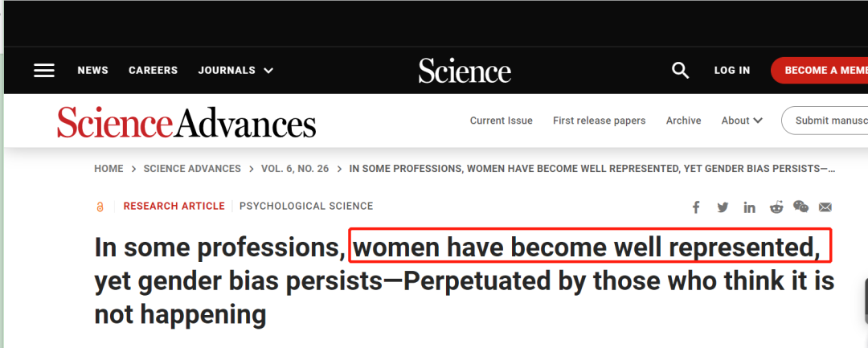The height and width of the screenshot is (348, 868).
Task: Expand the About menu
Action: tap(741, 121)
